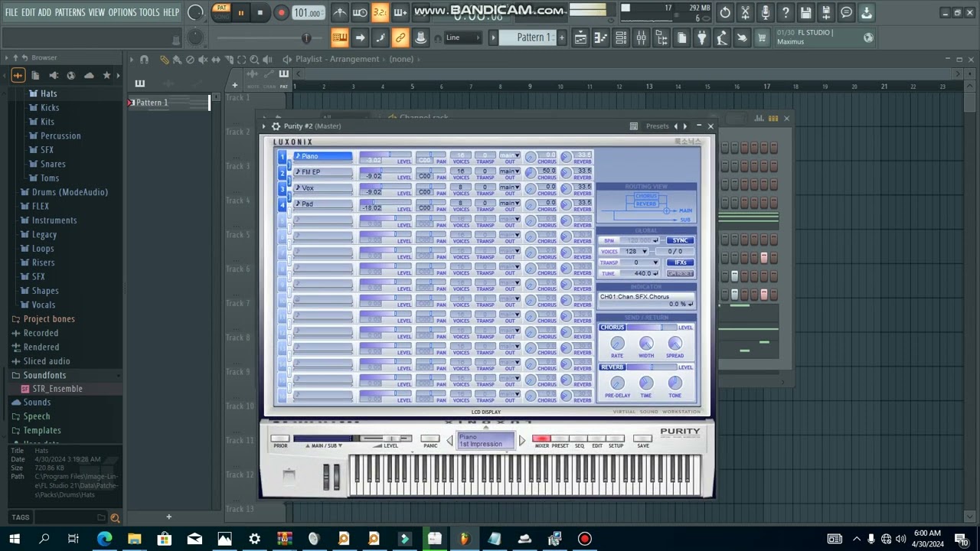Image resolution: width=980 pixels, height=551 pixels.
Task: Toggle typing keyboard to piano icon
Action: click(x=340, y=37)
